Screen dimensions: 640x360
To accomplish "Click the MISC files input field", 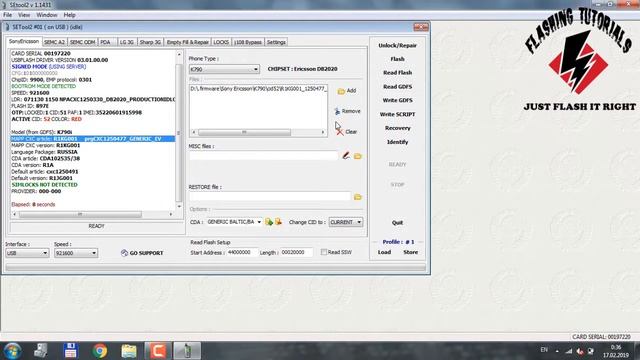I will tap(264, 156).
